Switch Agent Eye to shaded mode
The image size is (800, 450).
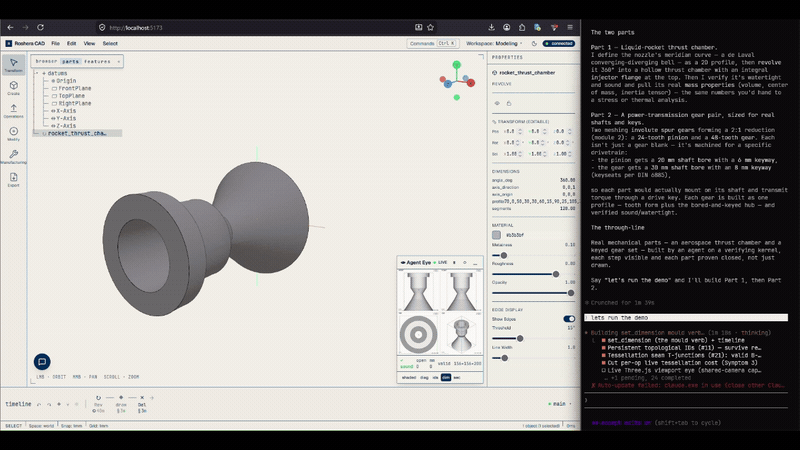[409, 378]
